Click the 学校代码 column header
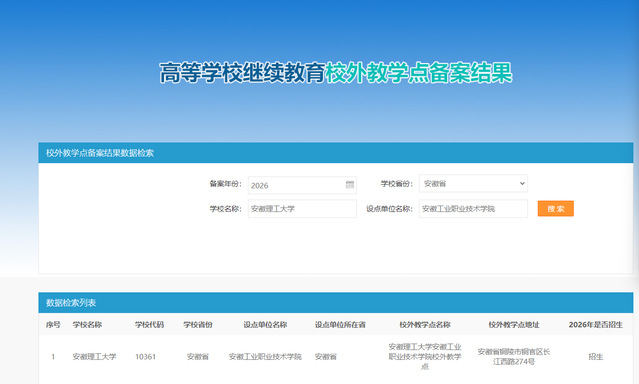The image size is (639, 384). pos(150,325)
